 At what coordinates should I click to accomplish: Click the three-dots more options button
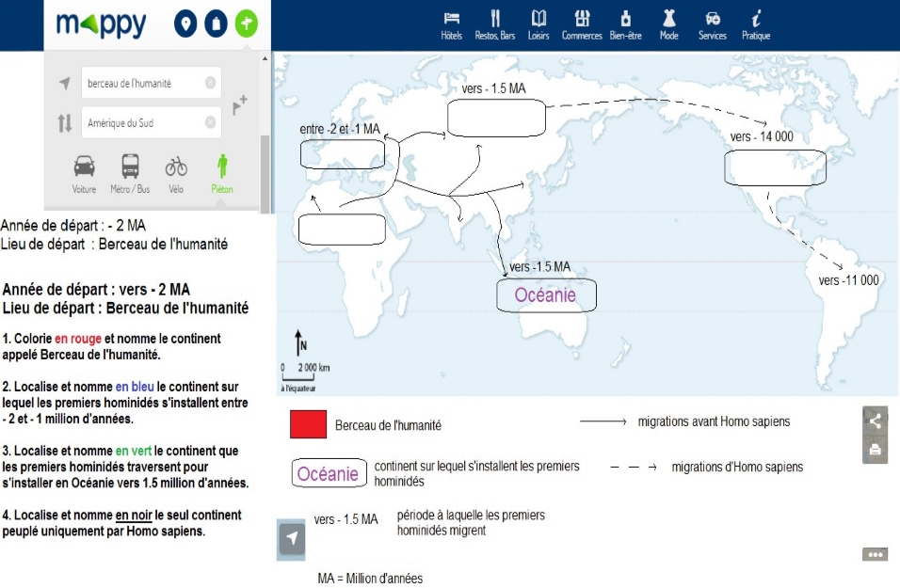tap(875, 555)
